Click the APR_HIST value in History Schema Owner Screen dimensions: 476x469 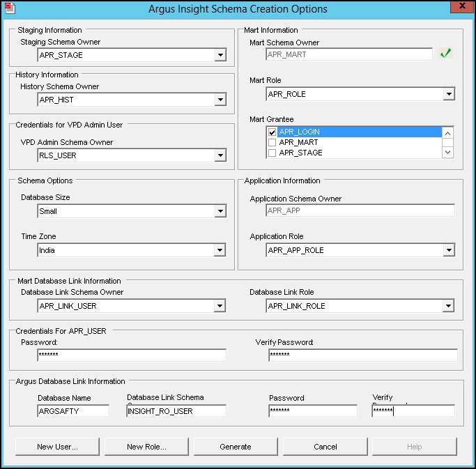point(56,100)
